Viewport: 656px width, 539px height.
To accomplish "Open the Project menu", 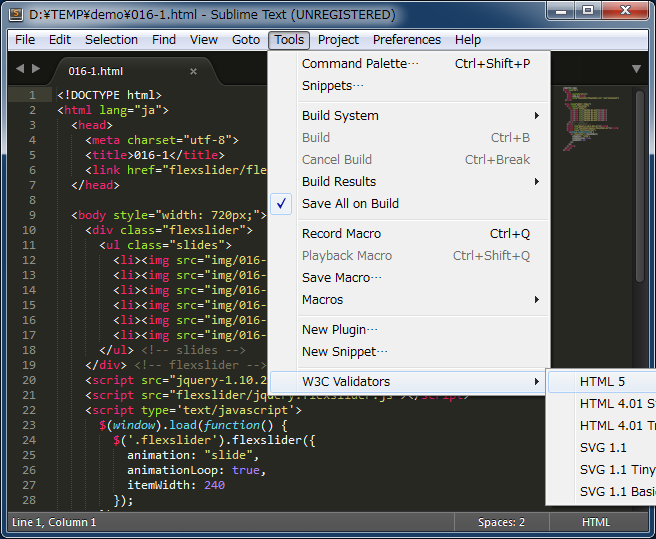I will point(338,40).
